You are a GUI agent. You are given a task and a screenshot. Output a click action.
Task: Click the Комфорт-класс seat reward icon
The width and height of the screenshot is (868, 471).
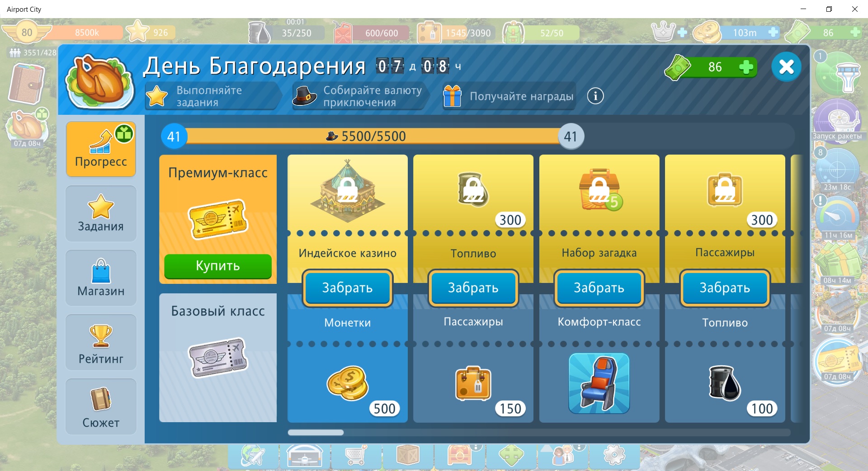click(x=599, y=383)
